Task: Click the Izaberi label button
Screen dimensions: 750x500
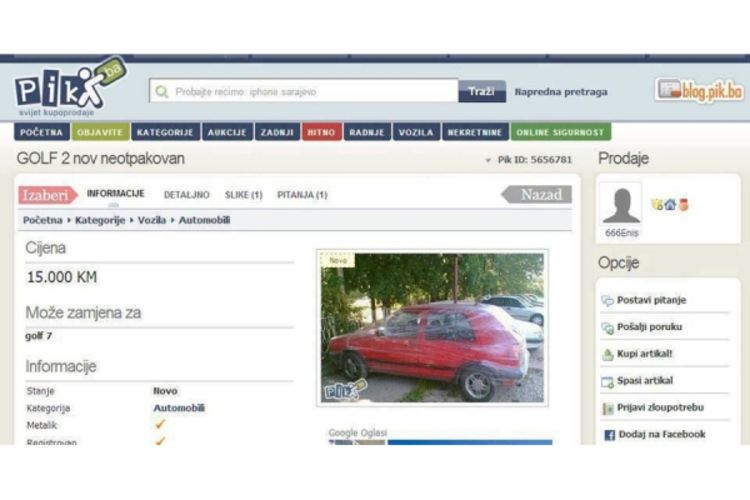Action: (48, 195)
